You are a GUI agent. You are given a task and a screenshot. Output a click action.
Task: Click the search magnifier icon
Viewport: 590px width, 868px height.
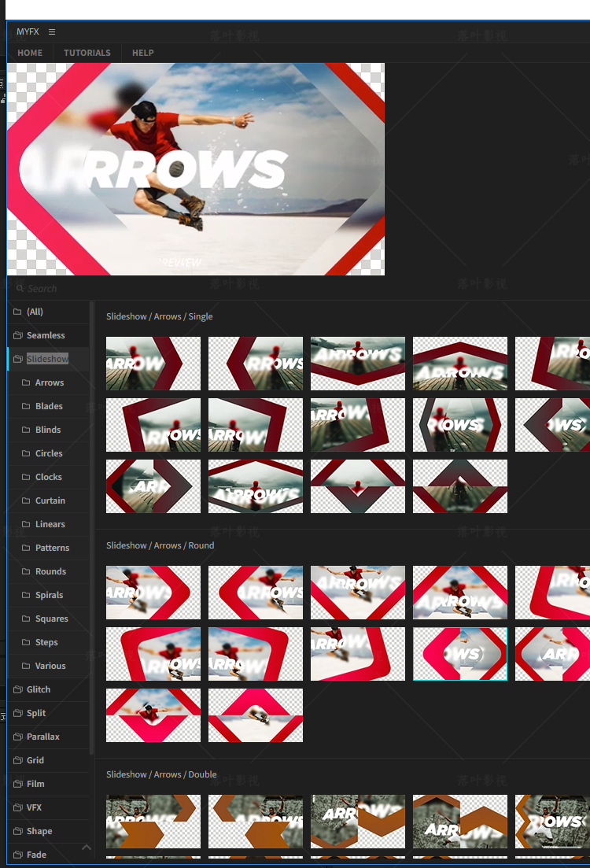(x=20, y=288)
